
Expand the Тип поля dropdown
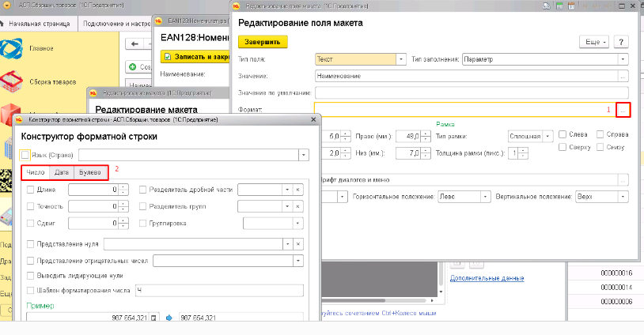point(401,59)
